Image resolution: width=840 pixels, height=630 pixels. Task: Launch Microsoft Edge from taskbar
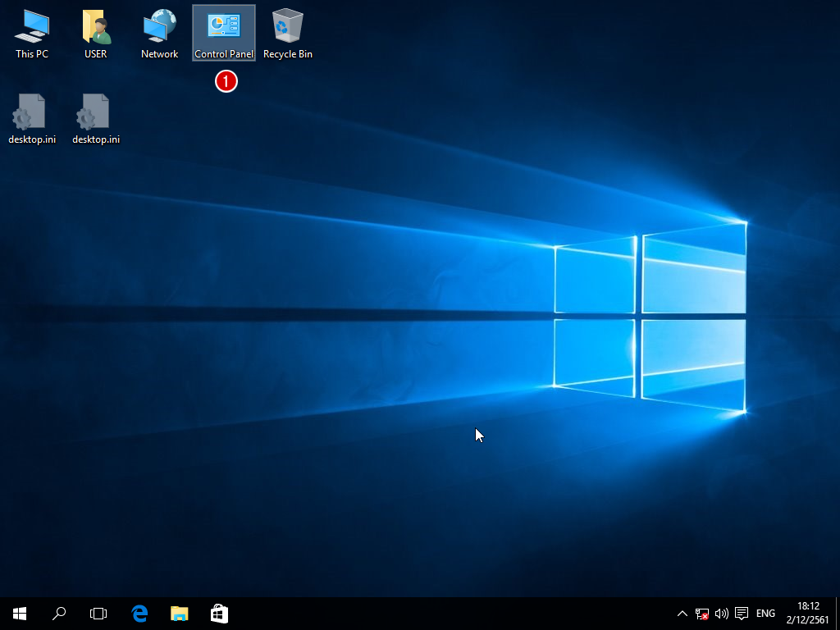pos(139,614)
